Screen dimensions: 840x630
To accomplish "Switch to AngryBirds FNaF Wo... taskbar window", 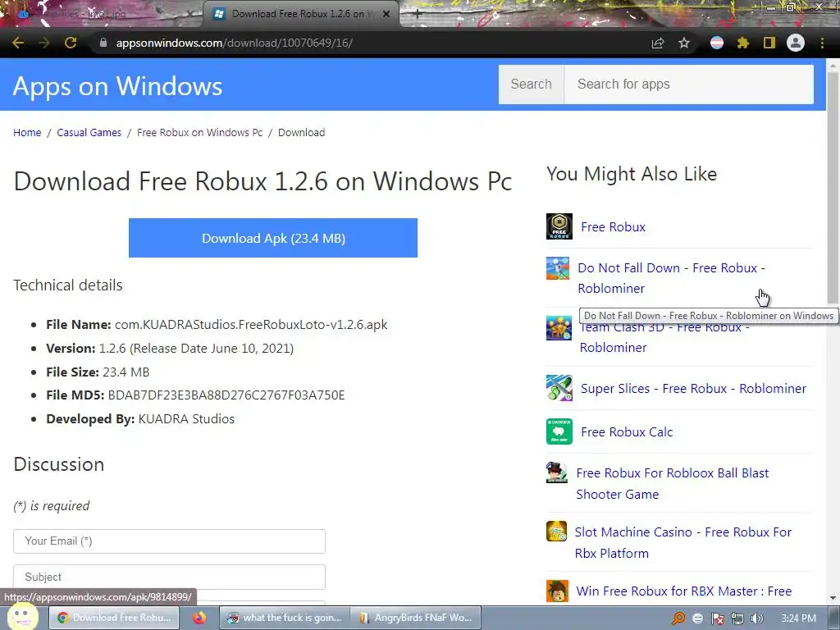I will pos(415,618).
